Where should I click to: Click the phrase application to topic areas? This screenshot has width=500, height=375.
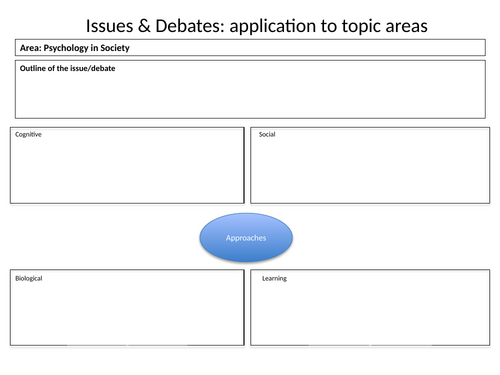328,27
